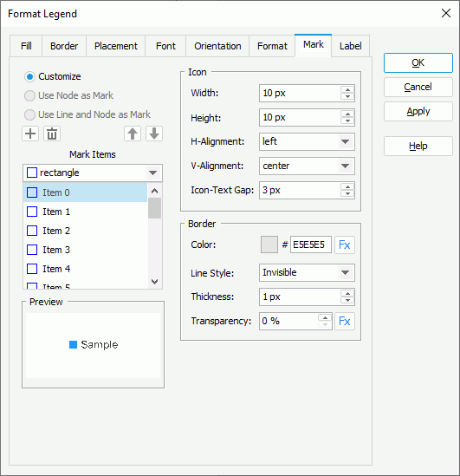Increase border Thickness with up spinner
460x476 pixels.
[347, 293]
